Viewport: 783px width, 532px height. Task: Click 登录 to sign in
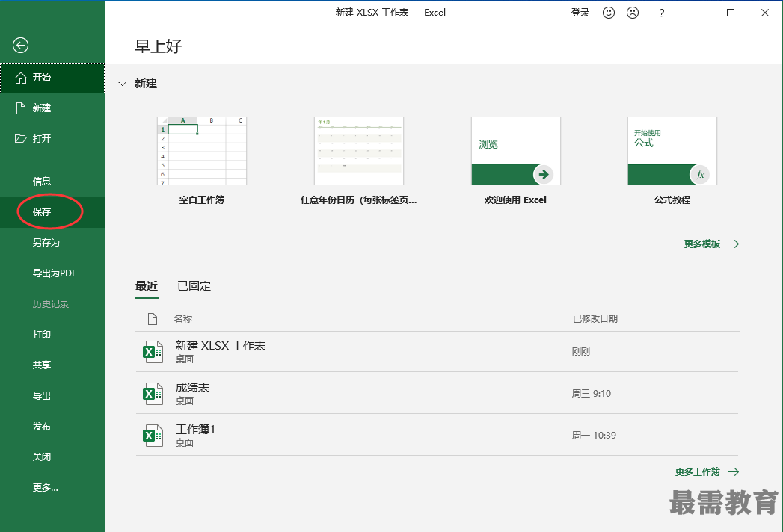pos(580,13)
